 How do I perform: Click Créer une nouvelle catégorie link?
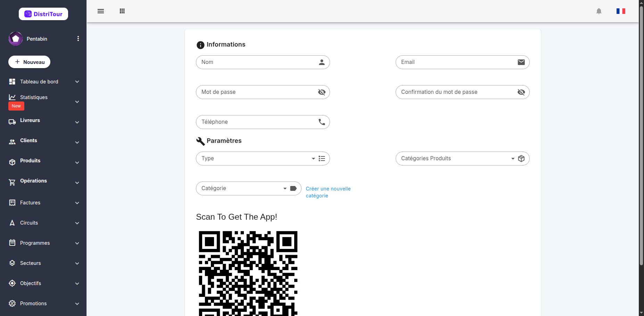pyautogui.click(x=328, y=192)
